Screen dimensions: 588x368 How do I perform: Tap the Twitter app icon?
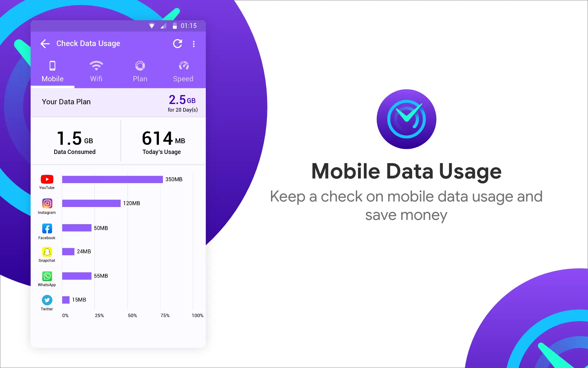pos(47,300)
